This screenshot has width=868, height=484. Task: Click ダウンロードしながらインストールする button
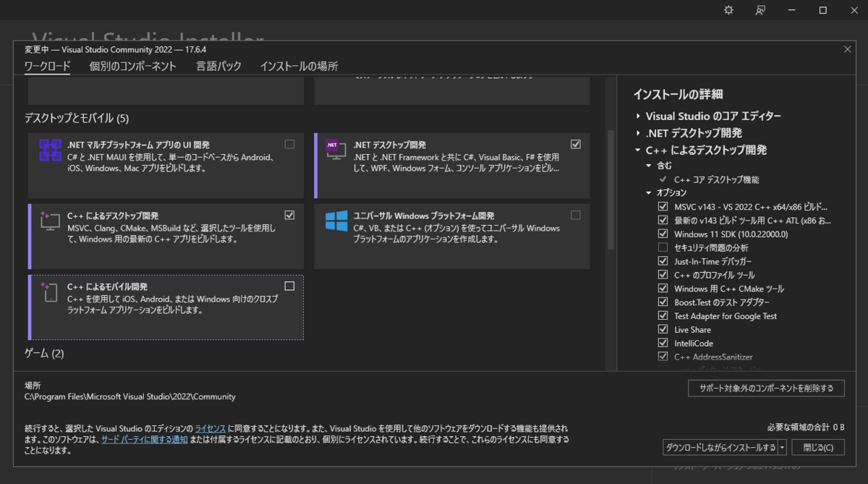click(x=720, y=448)
